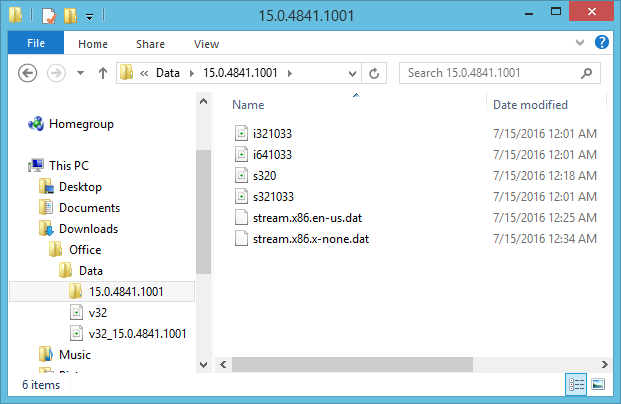The width and height of the screenshot is (621, 404).
Task: Switch to the View tab
Action: pyautogui.click(x=206, y=44)
